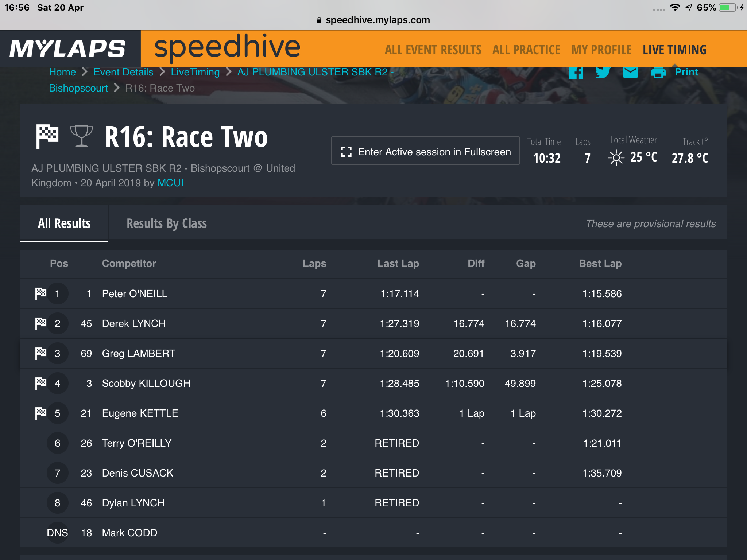The height and width of the screenshot is (560, 747).
Task: Open the MCUI organizer link
Action: click(x=170, y=183)
